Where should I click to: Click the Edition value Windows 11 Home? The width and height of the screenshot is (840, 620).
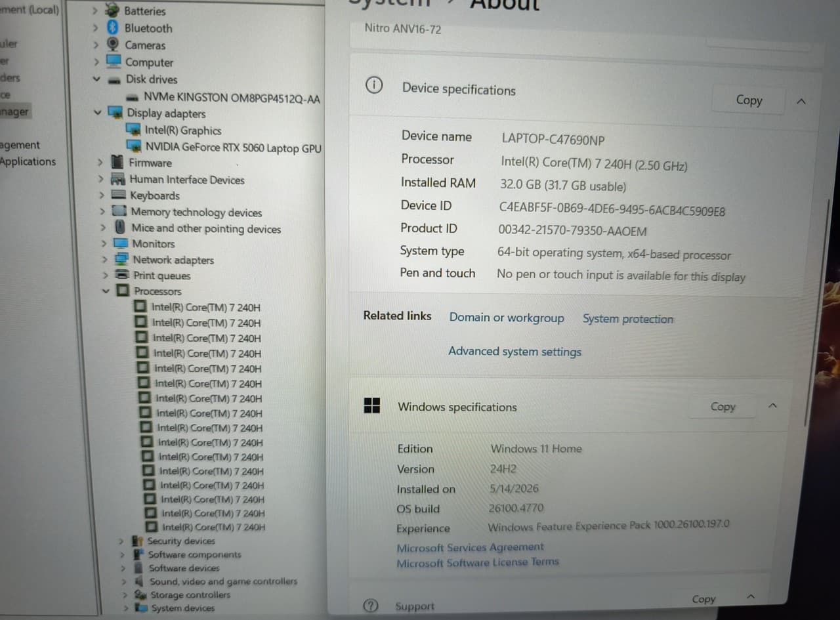tap(536, 449)
